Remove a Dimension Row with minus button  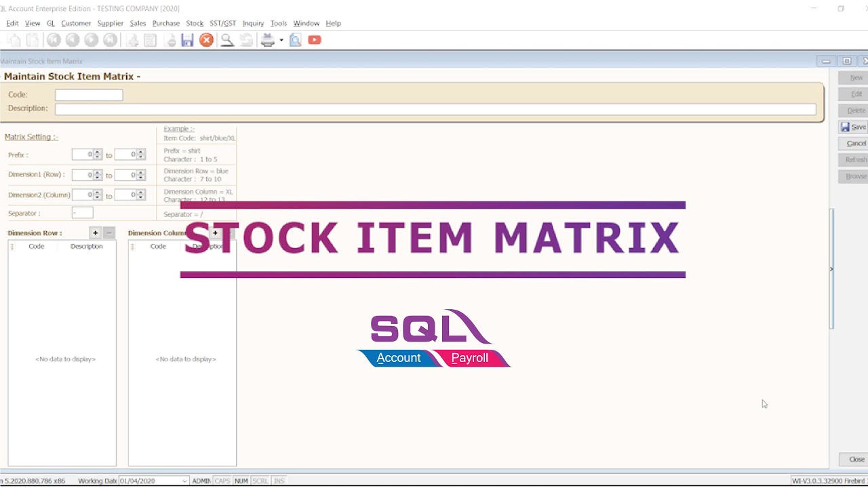pyautogui.click(x=108, y=232)
